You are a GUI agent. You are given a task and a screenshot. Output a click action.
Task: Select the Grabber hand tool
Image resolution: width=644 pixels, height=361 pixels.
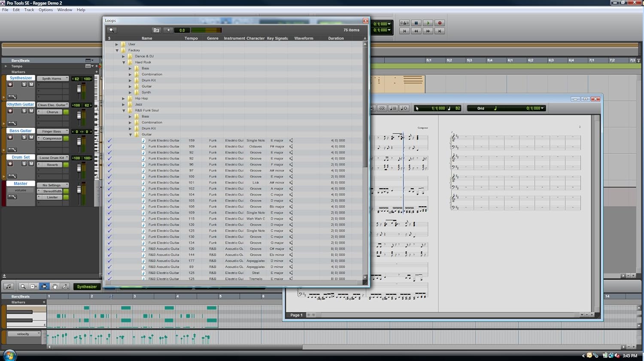[55, 286]
